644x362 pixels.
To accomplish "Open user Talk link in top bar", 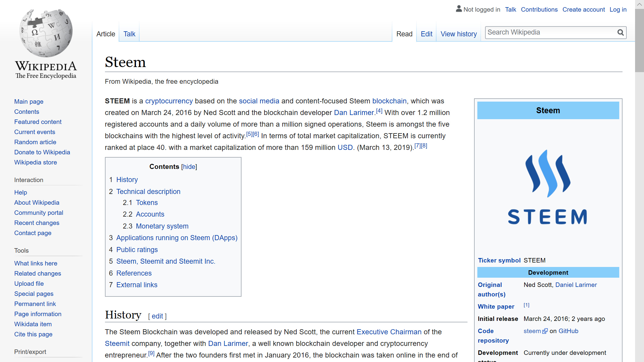I will (510, 10).
